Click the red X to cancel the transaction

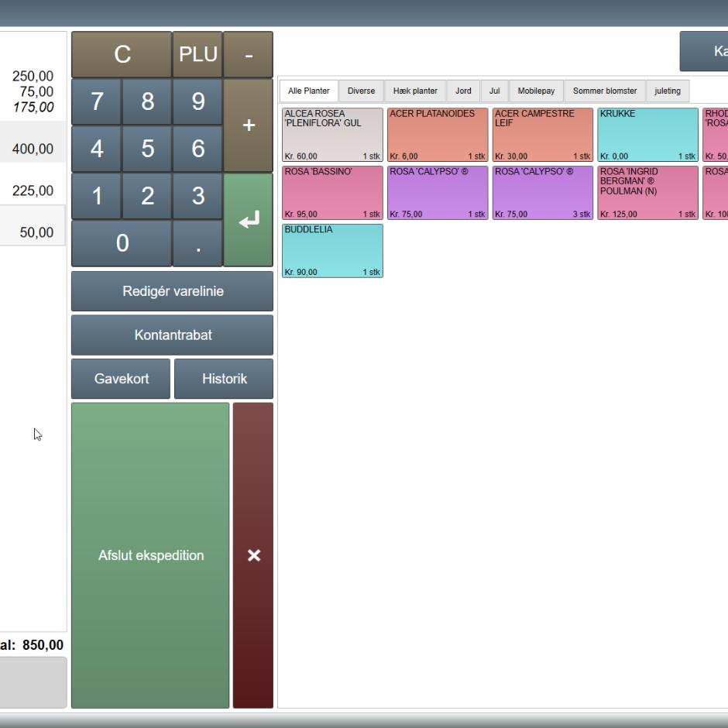(x=253, y=555)
